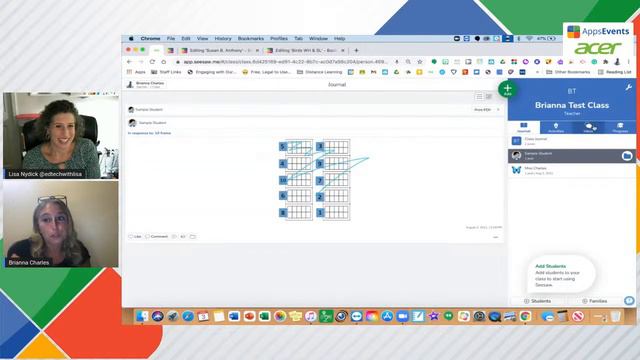This screenshot has height=360, width=640.
Task: Click the zoom magnifier icon in address bar
Action: 408,62
